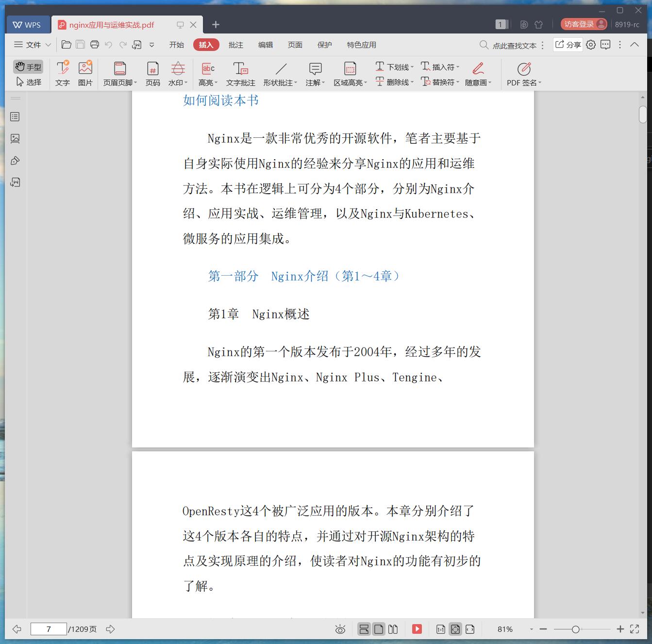The height and width of the screenshot is (644, 652).
Task: Set zoom to actual size 1:1
Action: pos(440,629)
